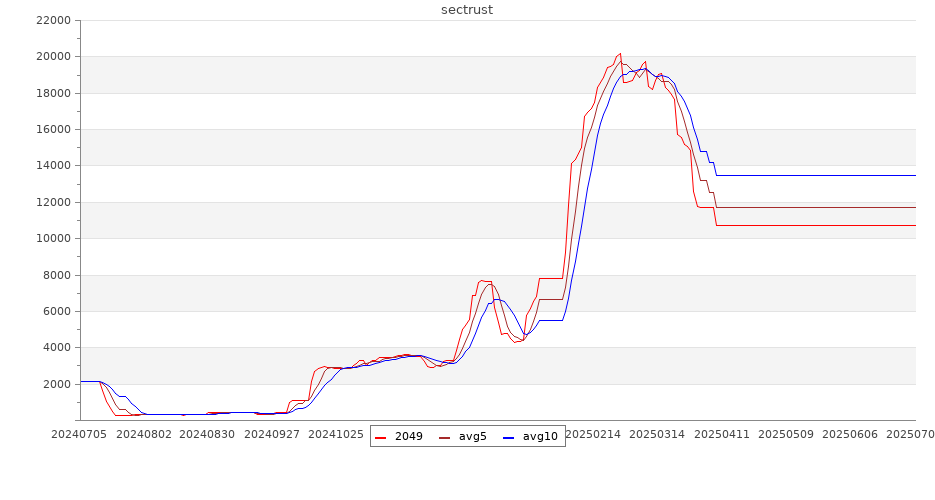Click the 2000 y-axis label
The height and width of the screenshot is (500, 935).
pyautogui.click(x=55, y=384)
